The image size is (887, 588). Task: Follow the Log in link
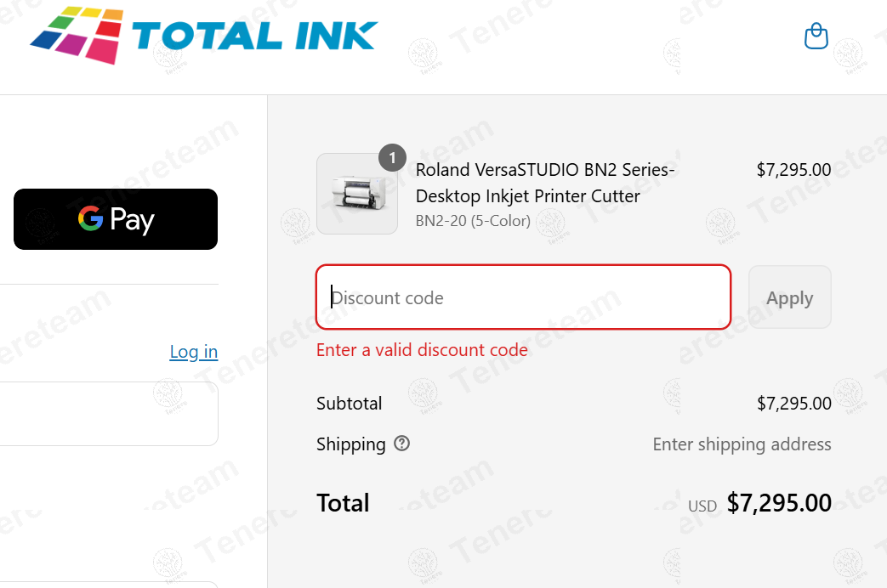(x=193, y=352)
